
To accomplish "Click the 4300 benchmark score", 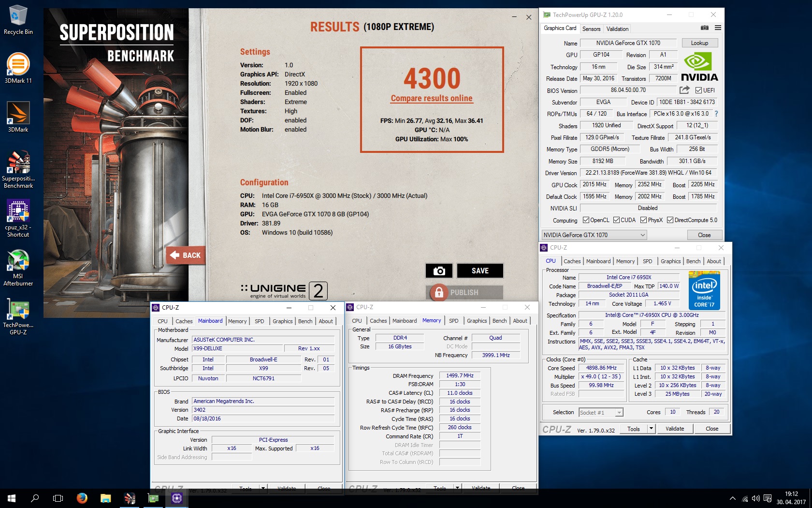I will (x=432, y=77).
